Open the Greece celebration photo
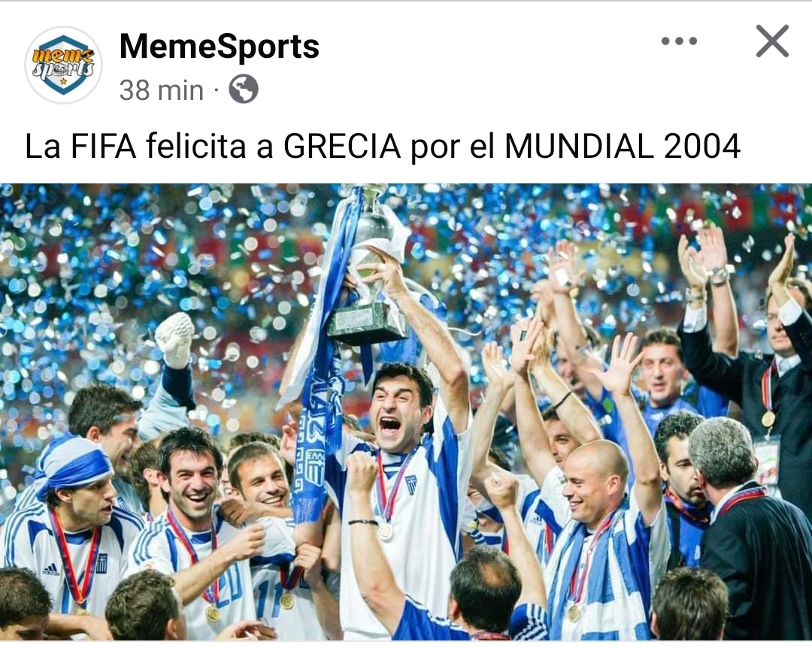 pos(406,412)
